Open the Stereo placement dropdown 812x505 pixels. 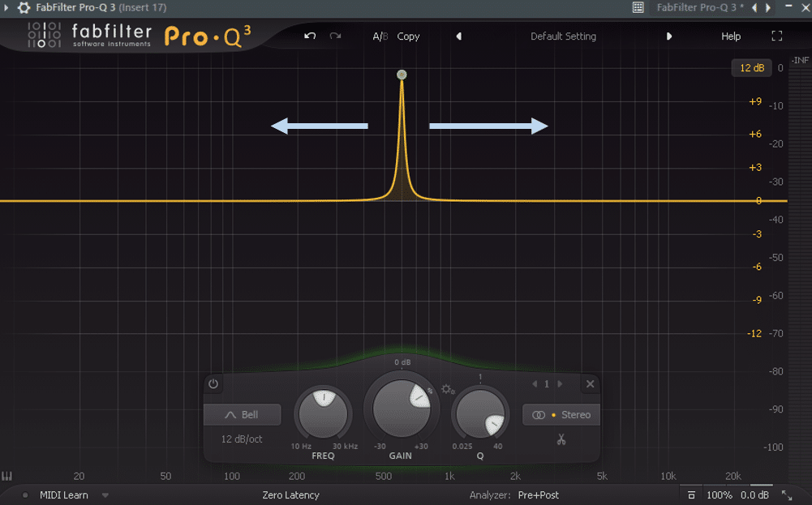(561, 414)
